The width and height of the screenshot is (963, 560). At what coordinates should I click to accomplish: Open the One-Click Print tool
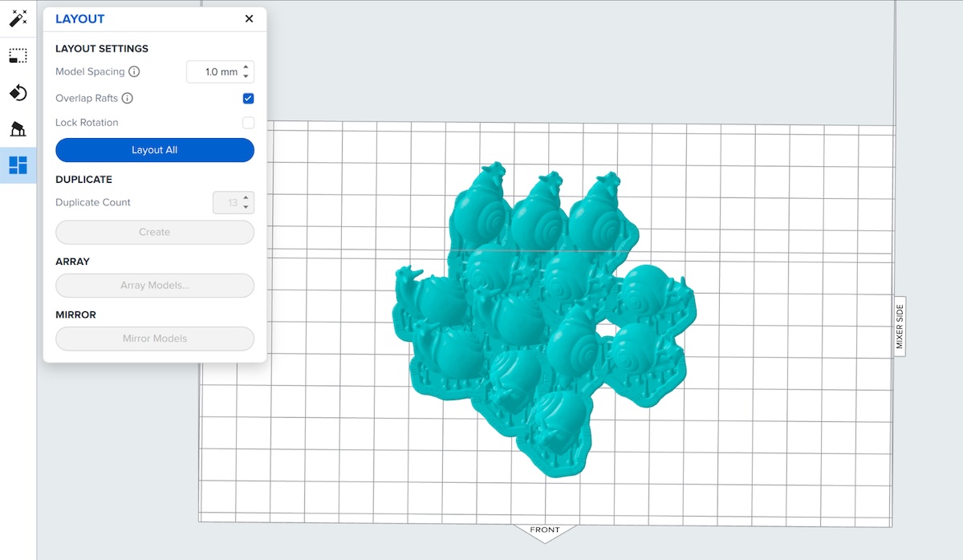pyautogui.click(x=18, y=18)
